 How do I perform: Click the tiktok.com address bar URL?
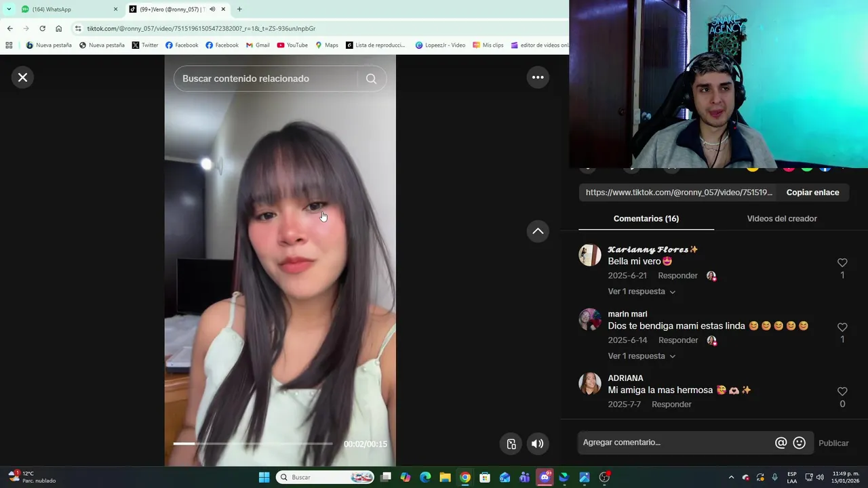(201, 28)
